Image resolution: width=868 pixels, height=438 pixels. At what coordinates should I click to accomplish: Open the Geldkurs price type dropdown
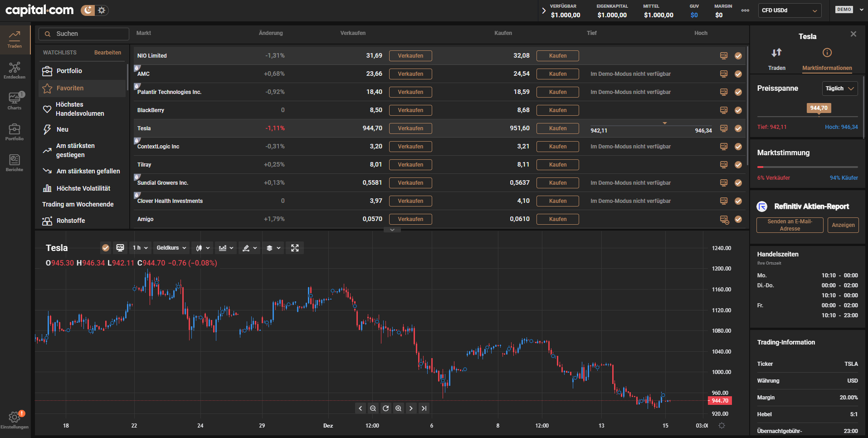click(171, 248)
